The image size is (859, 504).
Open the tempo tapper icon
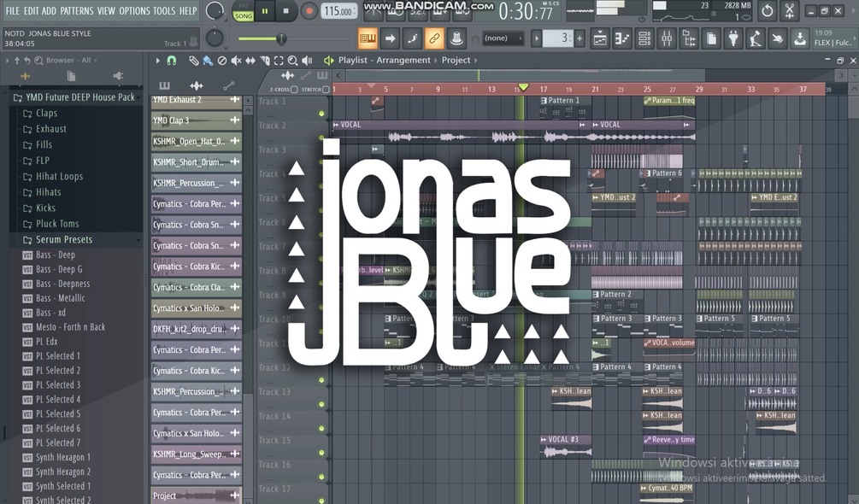(756, 38)
